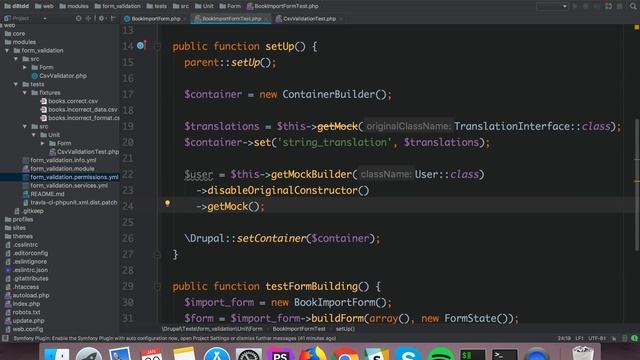Select the BookImportFormTest.php tab
Image resolution: width=640 pixels, height=360 pixels.
(231, 19)
